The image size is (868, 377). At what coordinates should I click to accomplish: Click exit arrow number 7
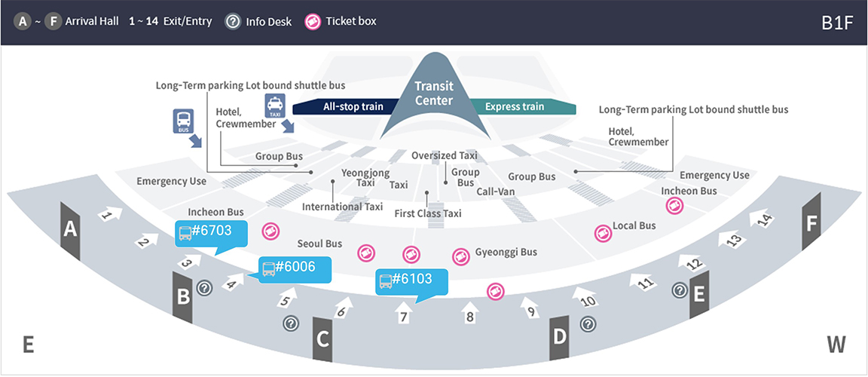pos(403,314)
